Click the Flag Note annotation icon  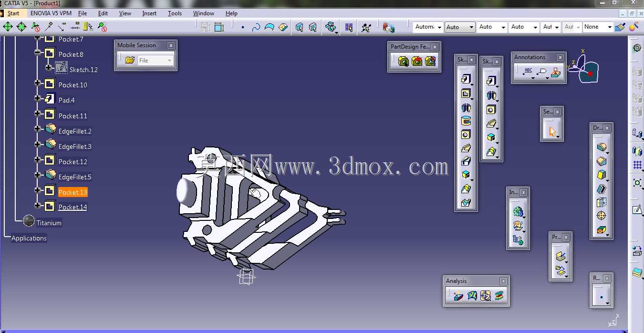tap(542, 72)
